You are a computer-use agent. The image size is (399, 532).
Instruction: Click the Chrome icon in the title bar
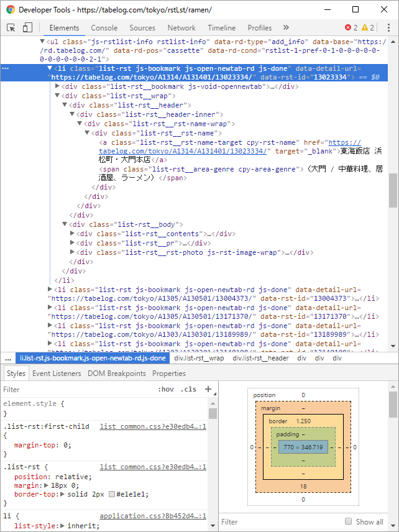(10, 9)
